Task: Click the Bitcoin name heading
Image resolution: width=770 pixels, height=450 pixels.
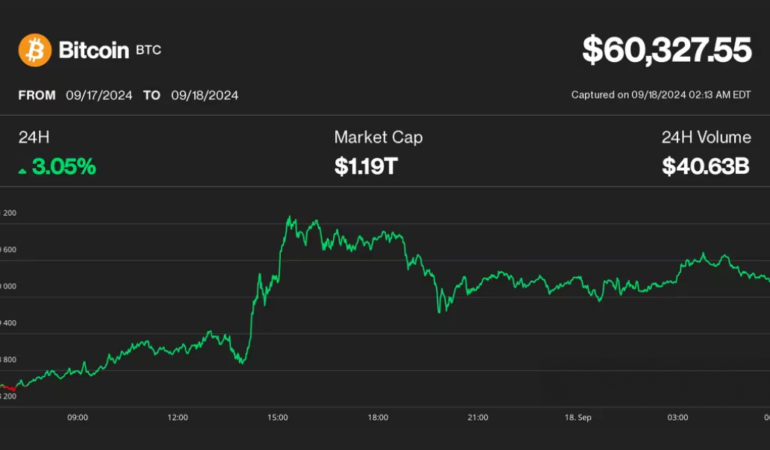Action: [93, 49]
